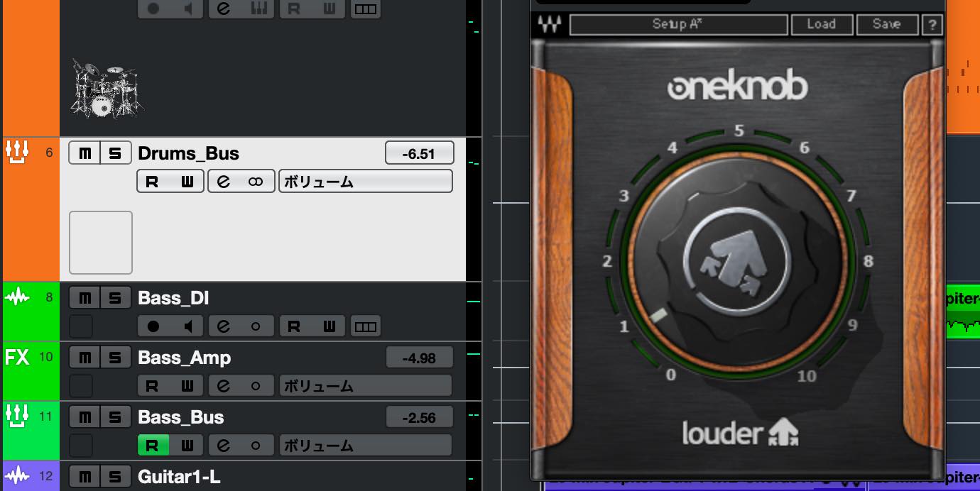Click the drum kit track picture

click(x=107, y=89)
